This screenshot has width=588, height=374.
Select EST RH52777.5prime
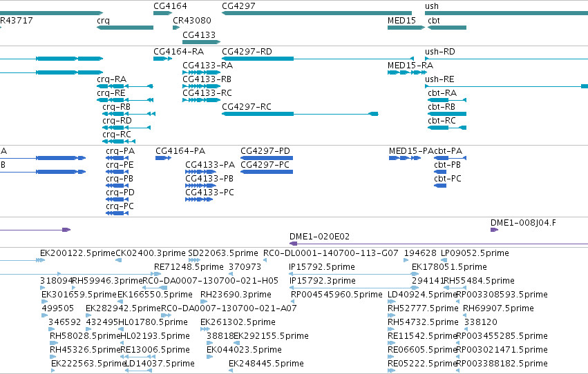423,308
